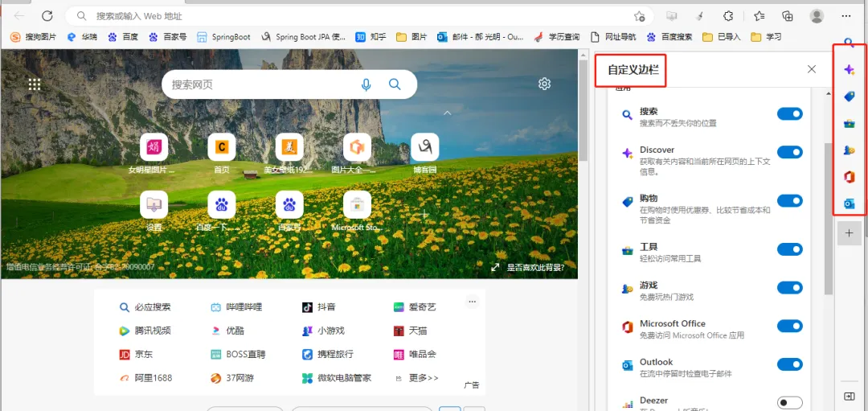868x411 pixels.
Task: Turn off the Outlook sidebar toggle
Action: (790, 364)
